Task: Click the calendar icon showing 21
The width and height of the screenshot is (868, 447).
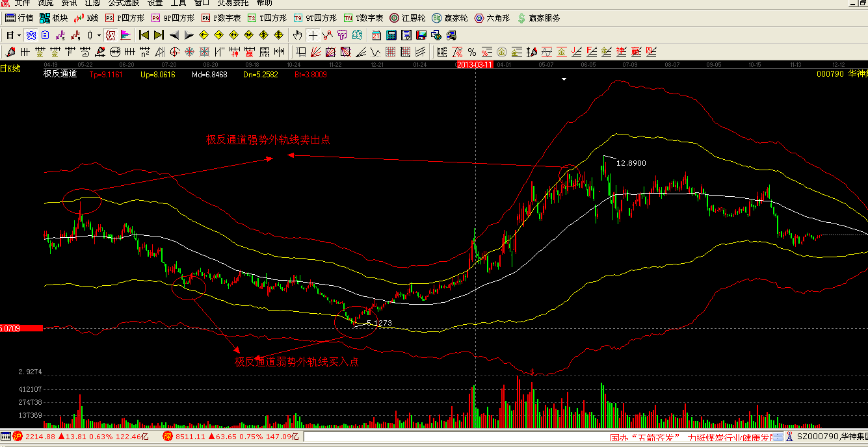Action: [376, 35]
